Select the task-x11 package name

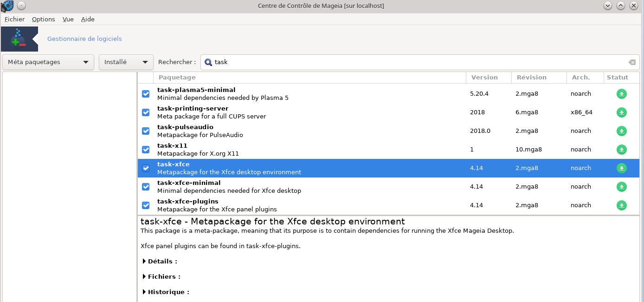[x=172, y=146]
